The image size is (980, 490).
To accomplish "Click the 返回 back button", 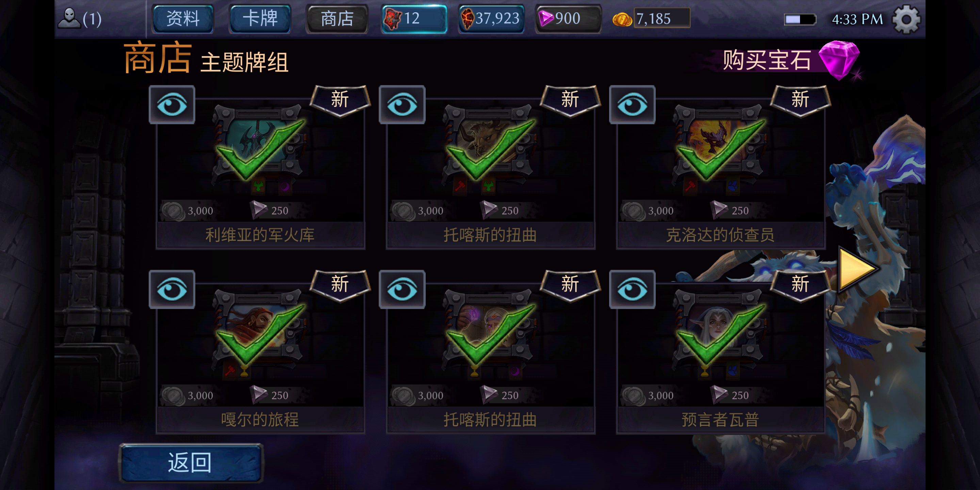I will pos(191,463).
